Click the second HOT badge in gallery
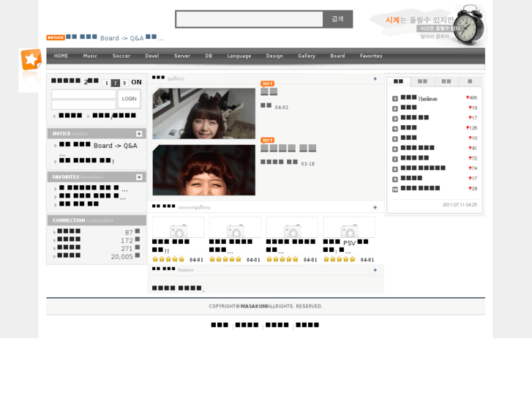The height and width of the screenshot is (399, 532). pos(267,141)
